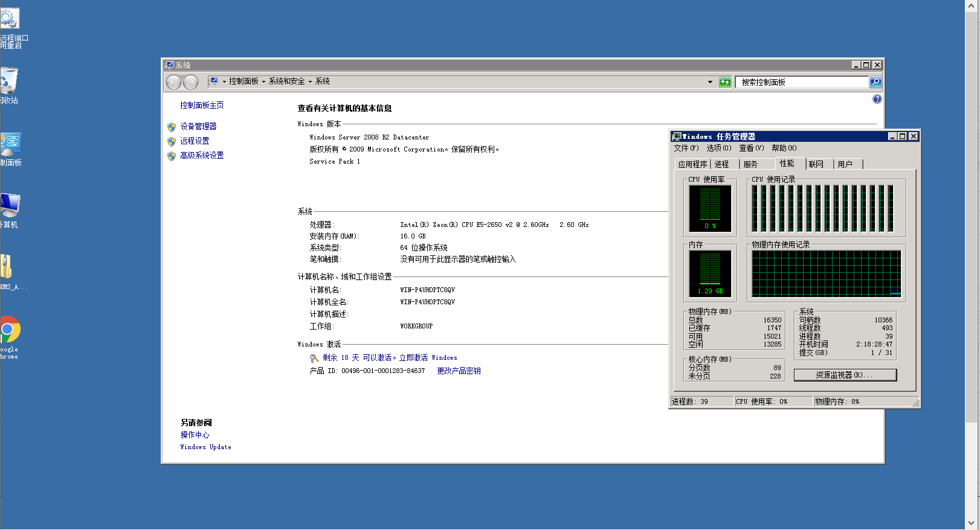This screenshot has height=530, width=980.
Task: Click 更改产品密钥 link
Action: click(x=459, y=371)
